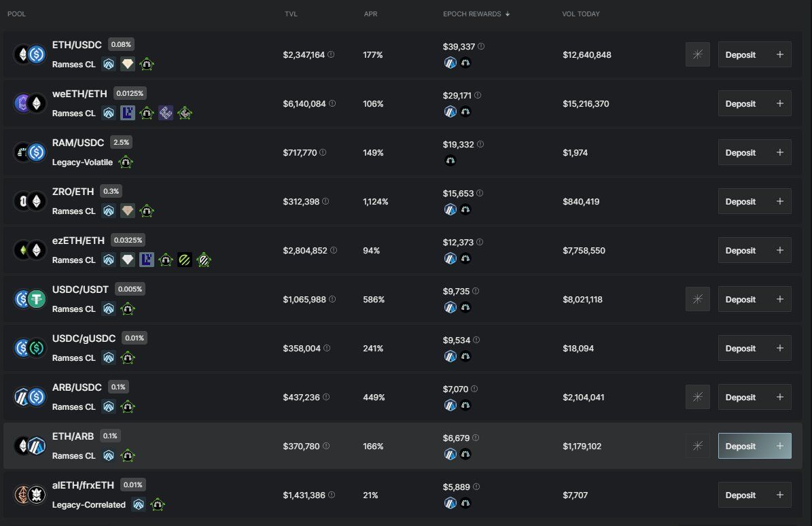Sort pools by the APR column header
This screenshot has height=526, width=812.
point(370,14)
